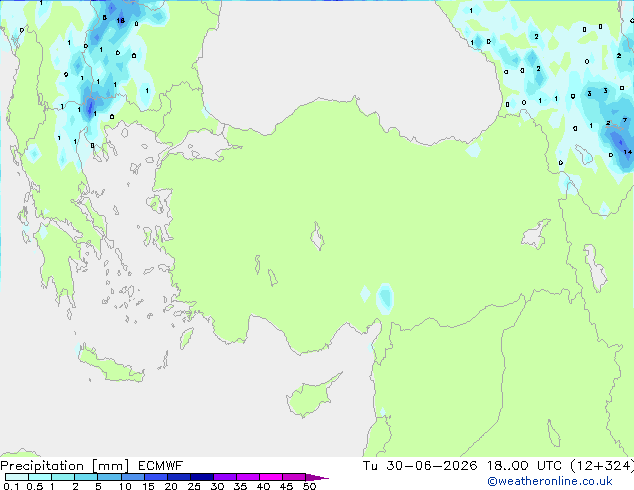Screen dimensions: 634x490
Task: Click the legend label '10'
Action: pos(125,486)
